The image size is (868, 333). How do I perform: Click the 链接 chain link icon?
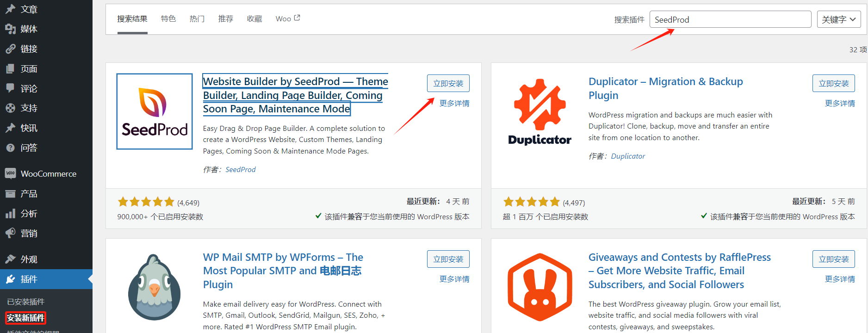11,49
